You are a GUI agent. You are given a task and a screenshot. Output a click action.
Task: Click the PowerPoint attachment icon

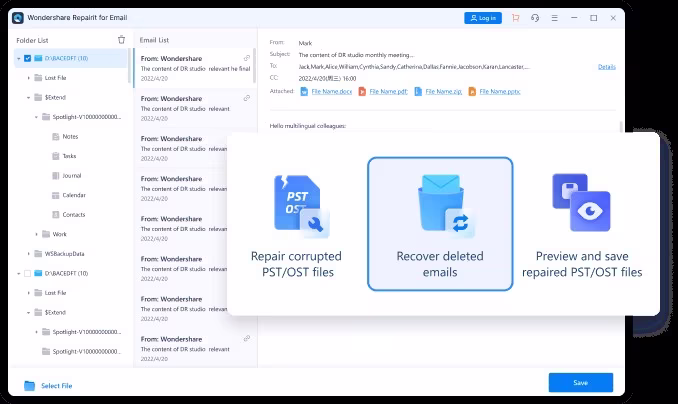pos(472,91)
